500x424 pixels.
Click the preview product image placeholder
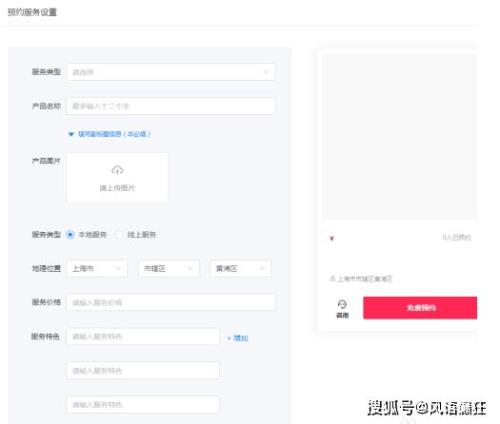coord(399,136)
